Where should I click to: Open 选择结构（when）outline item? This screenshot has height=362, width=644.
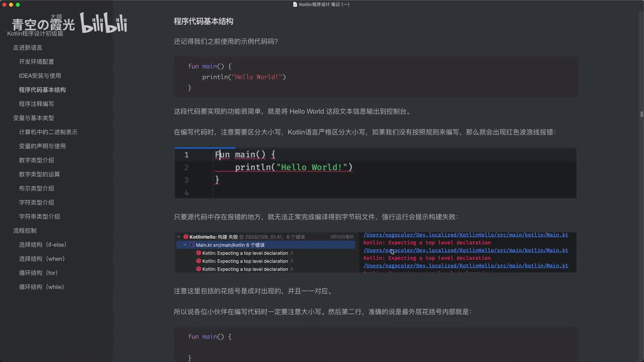click(x=42, y=259)
